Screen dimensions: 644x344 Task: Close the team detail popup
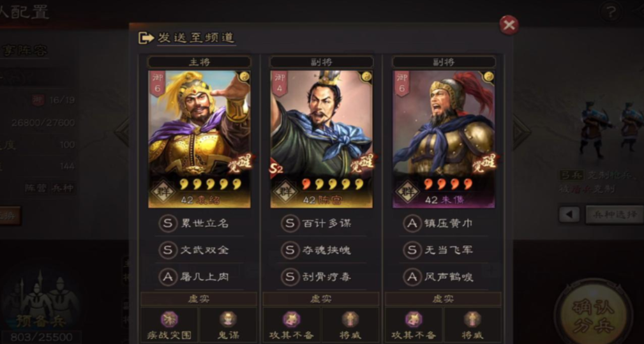509,26
